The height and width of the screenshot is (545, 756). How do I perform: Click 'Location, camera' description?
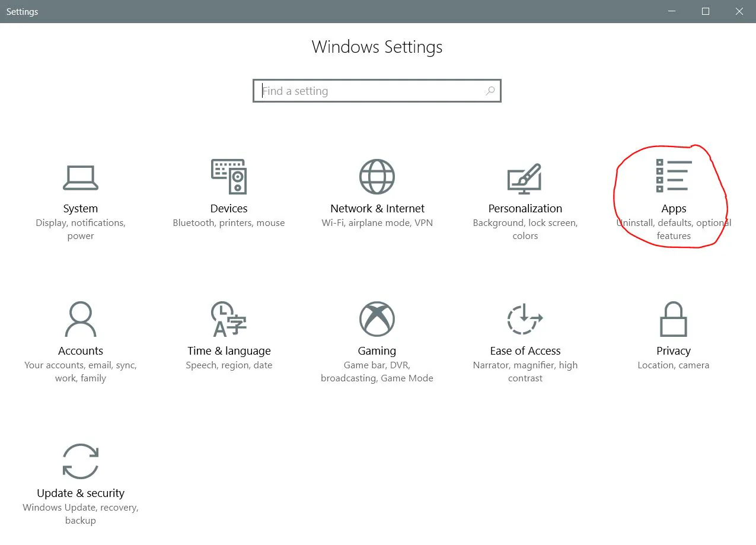click(674, 365)
